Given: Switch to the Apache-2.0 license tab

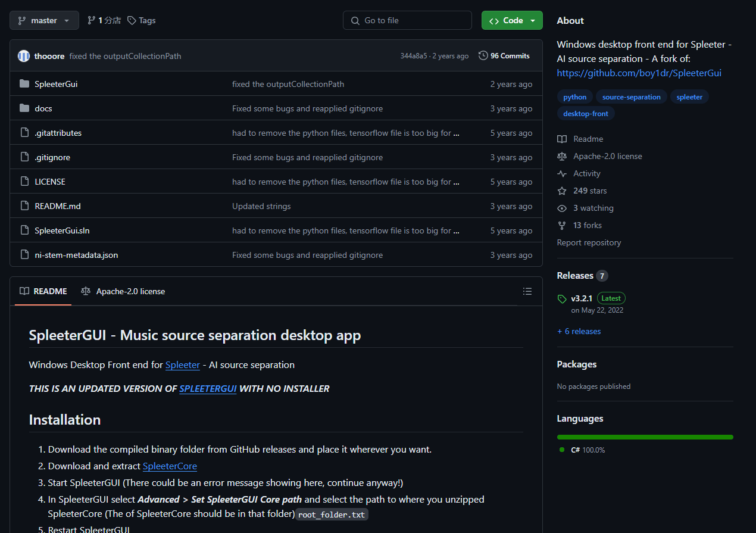Looking at the screenshot, I should (x=123, y=291).
